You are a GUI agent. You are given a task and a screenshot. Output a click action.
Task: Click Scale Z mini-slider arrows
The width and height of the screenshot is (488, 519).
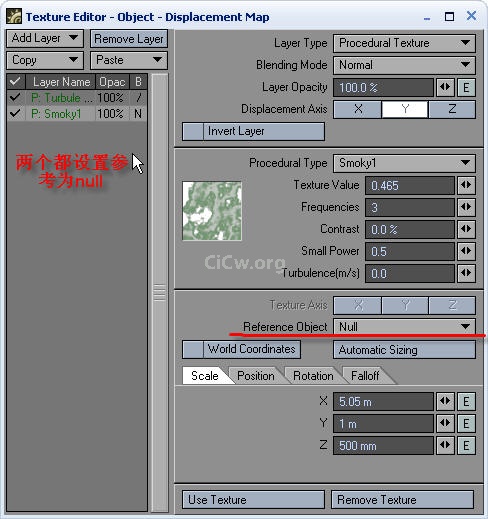[445, 445]
